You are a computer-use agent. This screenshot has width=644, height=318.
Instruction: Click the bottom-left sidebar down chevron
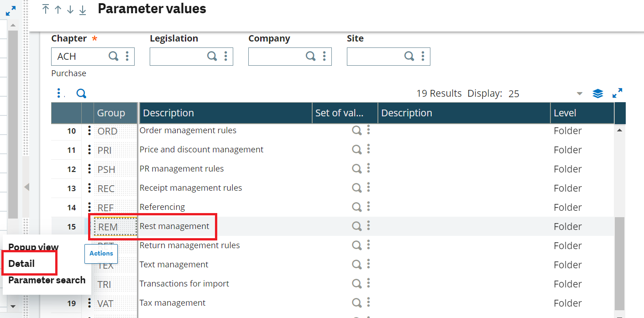(x=13, y=307)
